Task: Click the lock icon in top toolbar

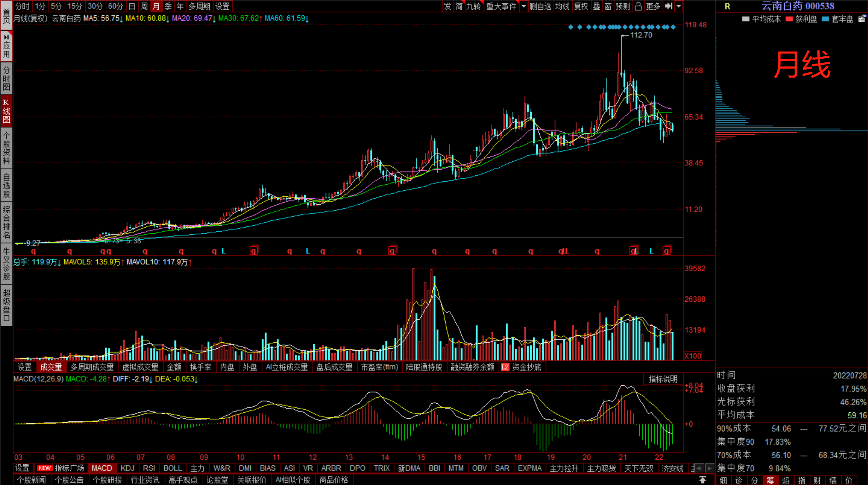Action: click(x=638, y=6)
